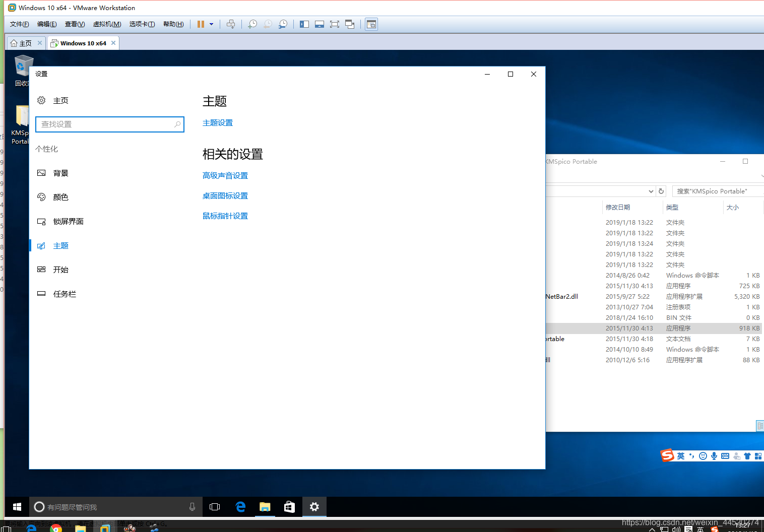The image size is (764, 532).
Task: Open the 选项卡(T) menu
Action: tap(142, 24)
